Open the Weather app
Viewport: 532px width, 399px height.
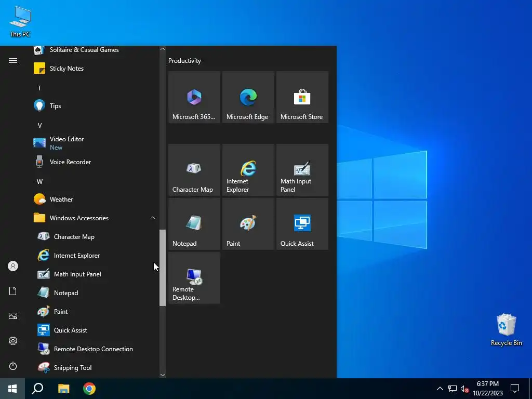point(95,199)
